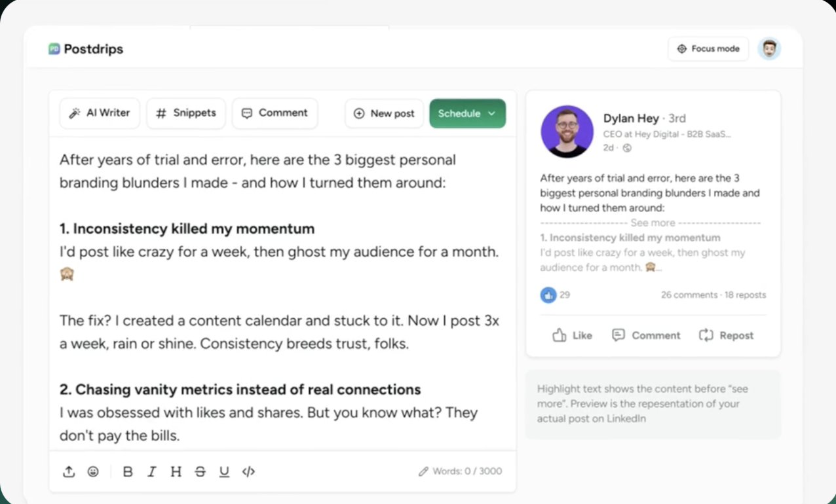Click the profile avatar in top right

769,48
